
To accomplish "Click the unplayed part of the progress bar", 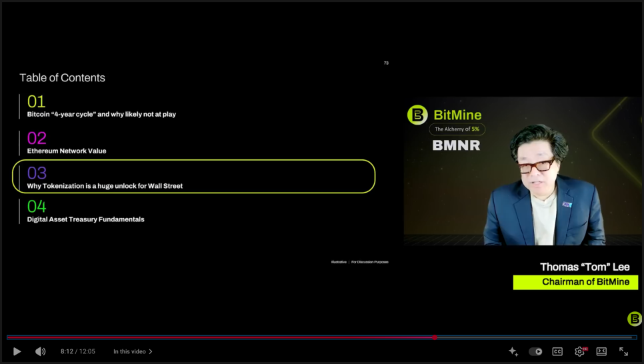I will click(x=533, y=337).
